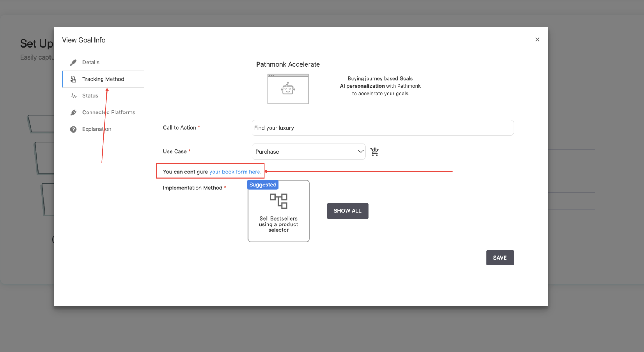Click the Pathmonk Accelerate robot window illustration
The image size is (644, 352).
point(288,89)
